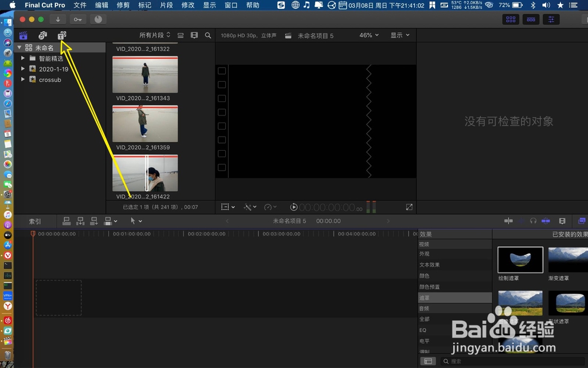Go back in timeline history arrow
The width and height of the screenshot is (588, 368).
tap(227, 221)
